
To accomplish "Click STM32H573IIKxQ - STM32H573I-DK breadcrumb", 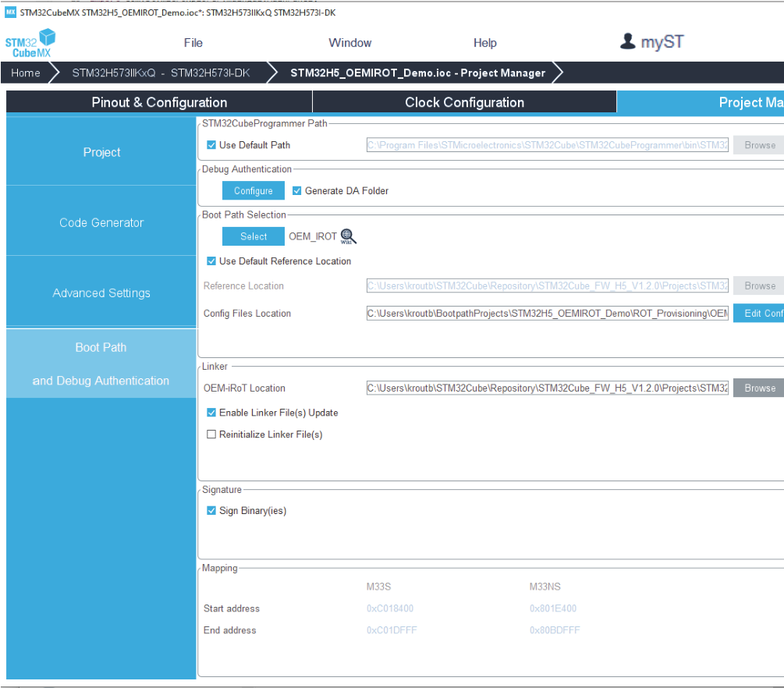I will pyautogui.click(x=161, y=73).
